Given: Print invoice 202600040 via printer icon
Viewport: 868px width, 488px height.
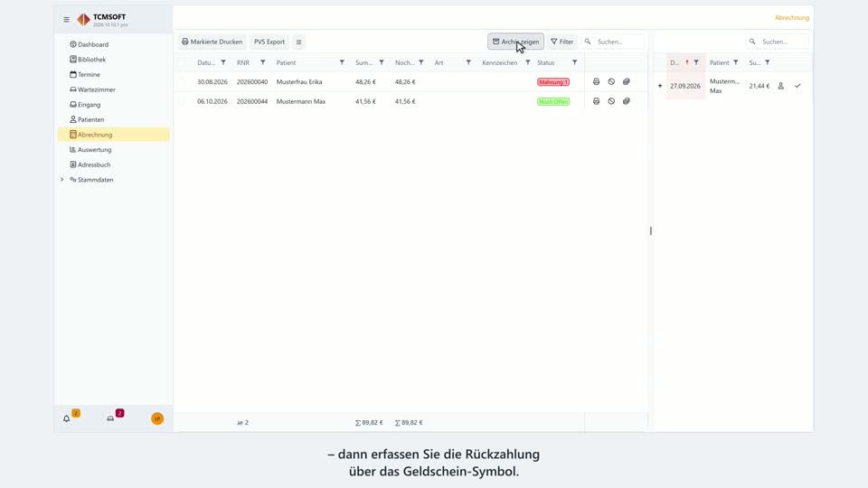Looking at the screenshot, I should click(x=596, y=82).
